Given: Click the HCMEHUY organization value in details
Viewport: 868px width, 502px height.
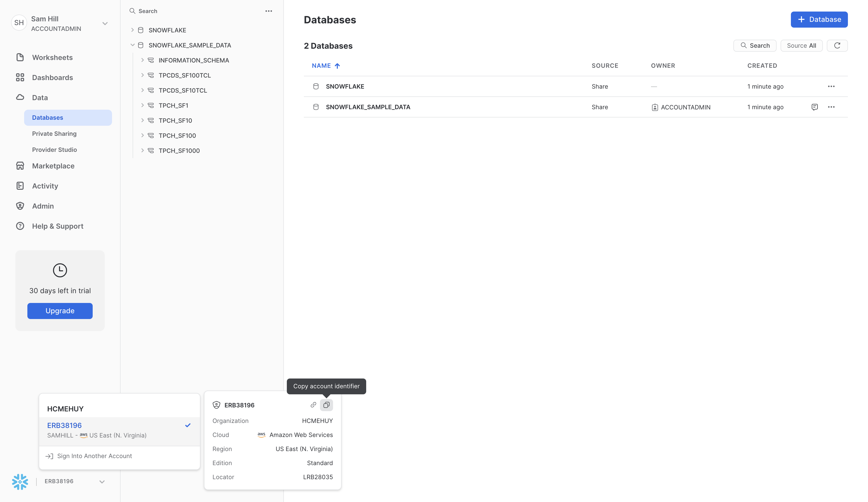Looking at the screenshot, I should 317,421.
